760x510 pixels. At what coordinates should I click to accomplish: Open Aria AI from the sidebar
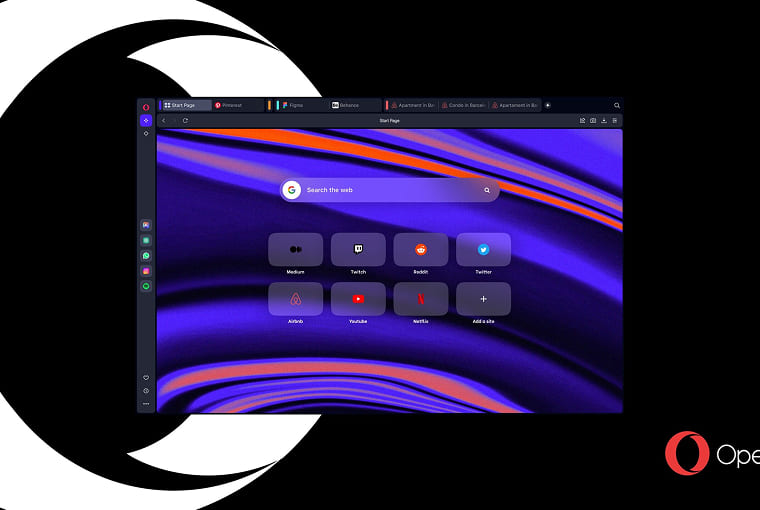tap(146, 120)
